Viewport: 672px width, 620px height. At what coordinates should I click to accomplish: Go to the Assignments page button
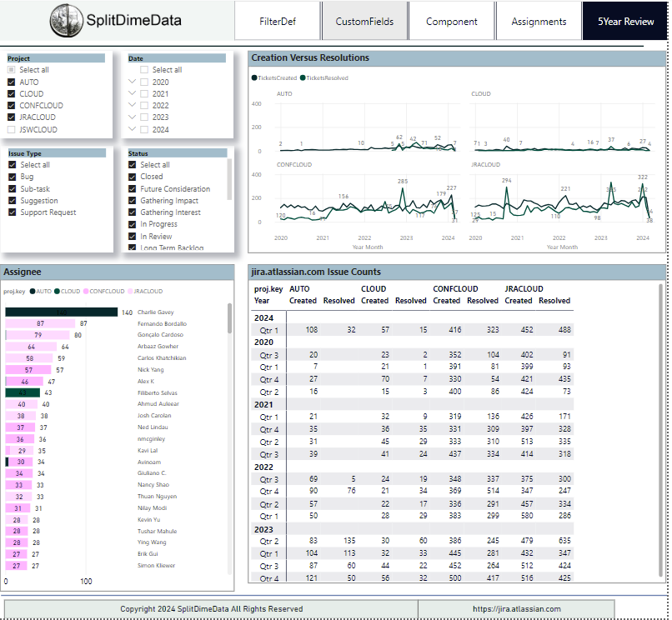[x=538, y=22]
